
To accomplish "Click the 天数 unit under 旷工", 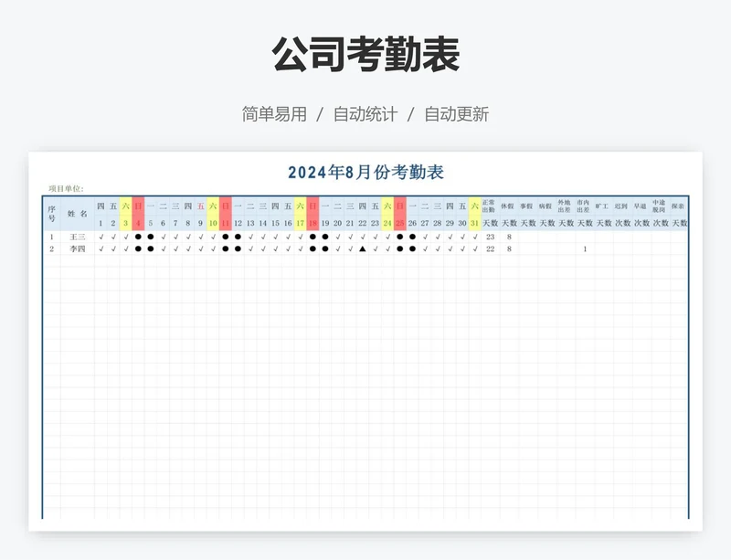I will click(604, 223).
